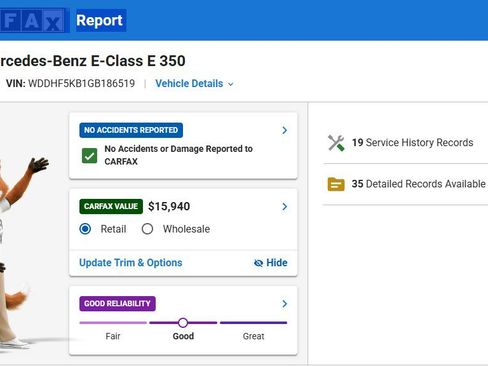Expand the Vehicle Details dropdown
Screen dimensions: 488x366
click(x=194, y=83)
